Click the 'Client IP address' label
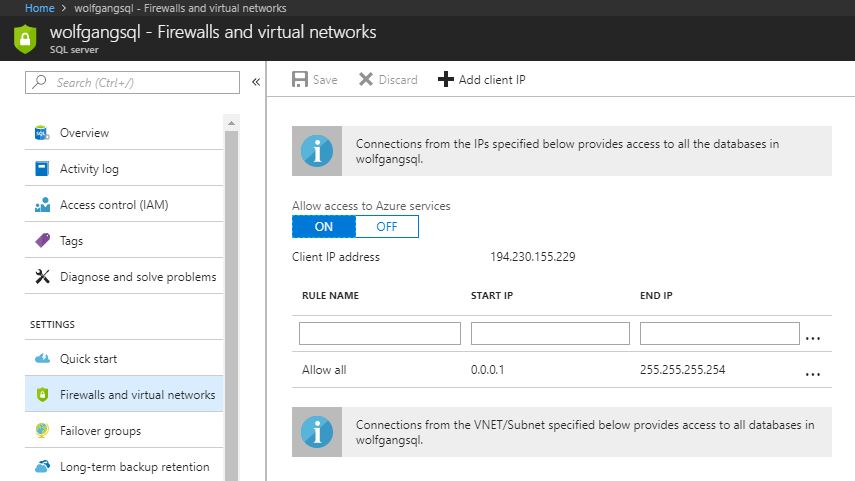 click(336, 257)
